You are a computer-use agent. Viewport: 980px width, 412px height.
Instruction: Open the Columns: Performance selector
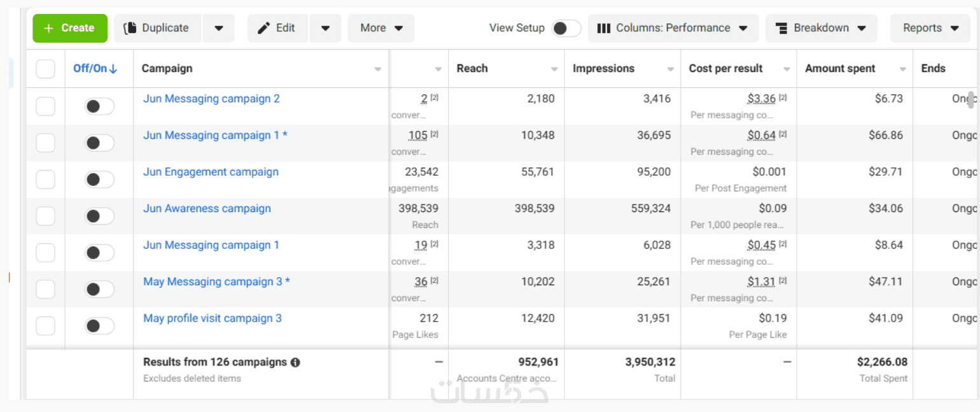click(673, 28)
